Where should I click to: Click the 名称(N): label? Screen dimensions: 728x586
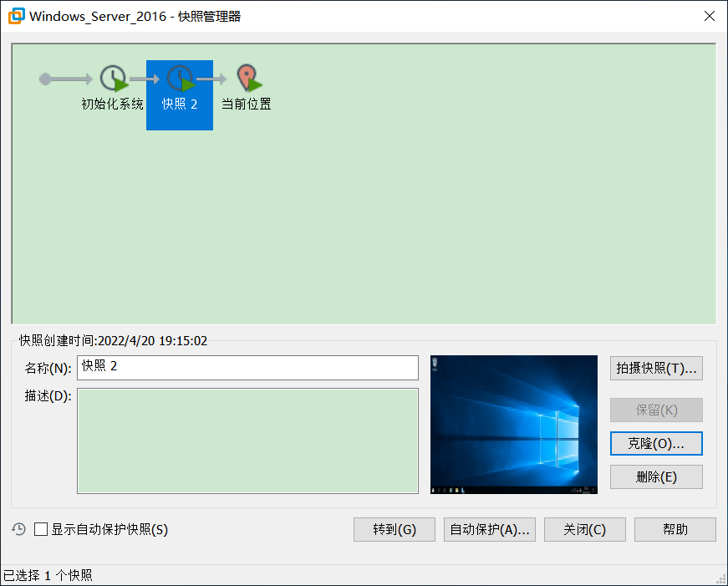coord(48,368)
